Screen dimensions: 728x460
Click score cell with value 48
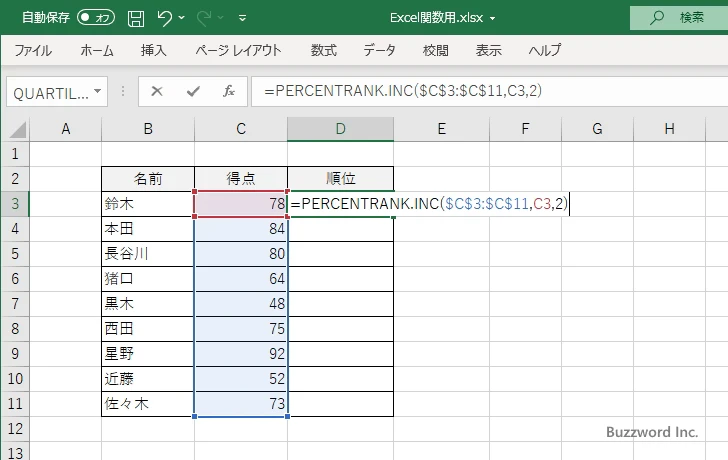(241, 304)
